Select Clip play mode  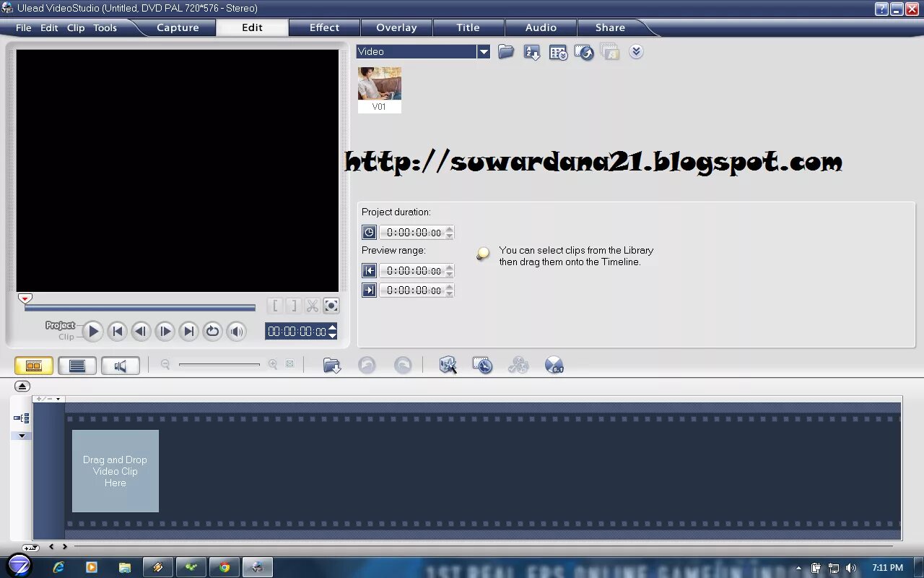[x=66, y=337]
